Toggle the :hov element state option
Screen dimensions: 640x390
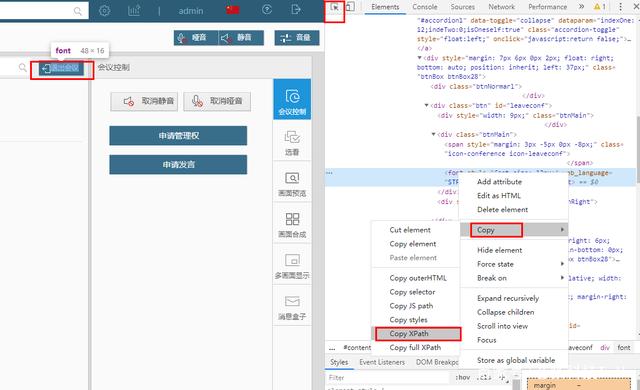(462, 377)
